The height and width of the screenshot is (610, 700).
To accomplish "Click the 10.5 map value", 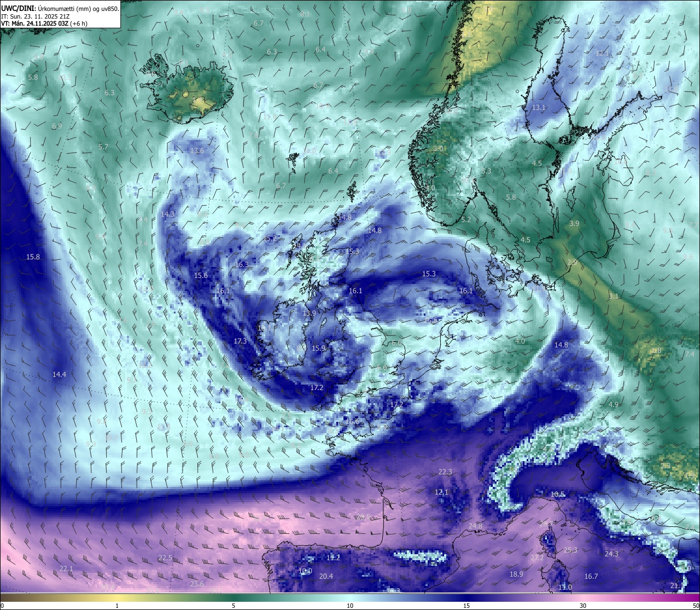I will 557,494.
